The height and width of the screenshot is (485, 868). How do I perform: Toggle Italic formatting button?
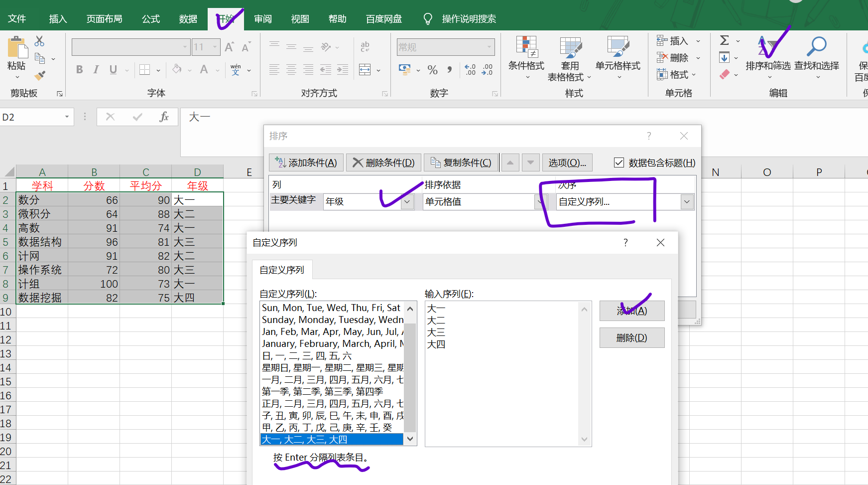pos(96,70)
